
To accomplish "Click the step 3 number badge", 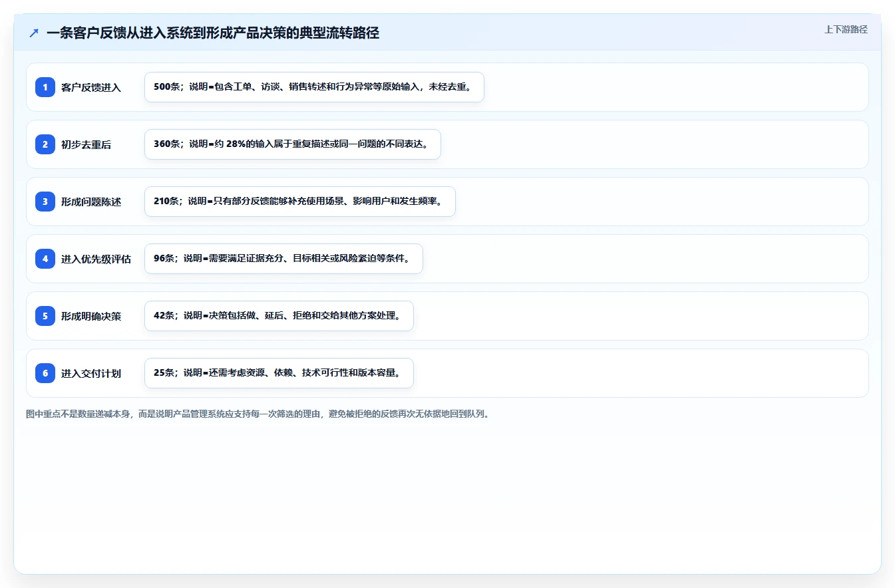I will point(45,202).
